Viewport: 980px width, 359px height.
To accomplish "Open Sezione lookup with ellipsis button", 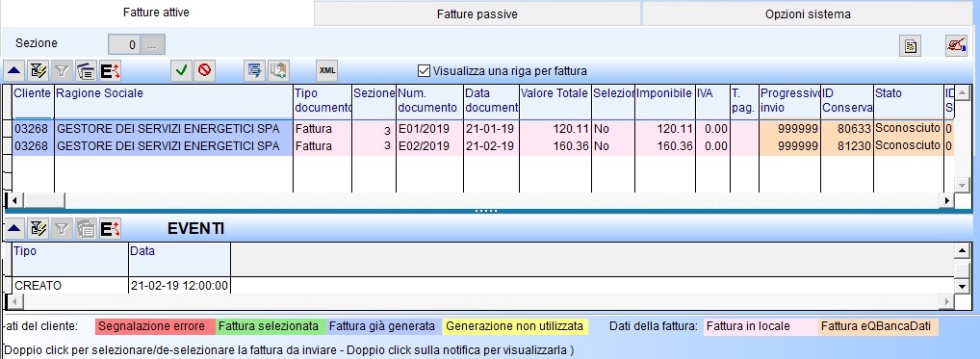I will [x=153, y=44].
